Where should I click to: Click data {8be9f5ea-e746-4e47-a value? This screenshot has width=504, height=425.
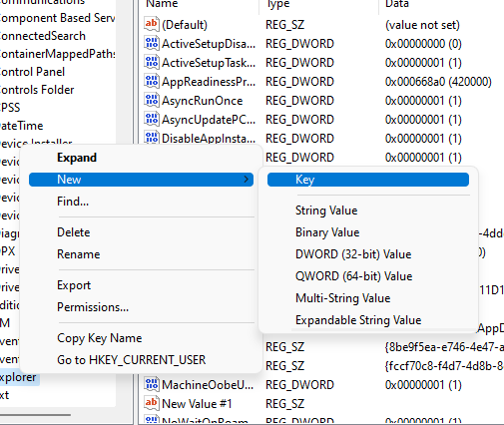(x=444, y=347)
